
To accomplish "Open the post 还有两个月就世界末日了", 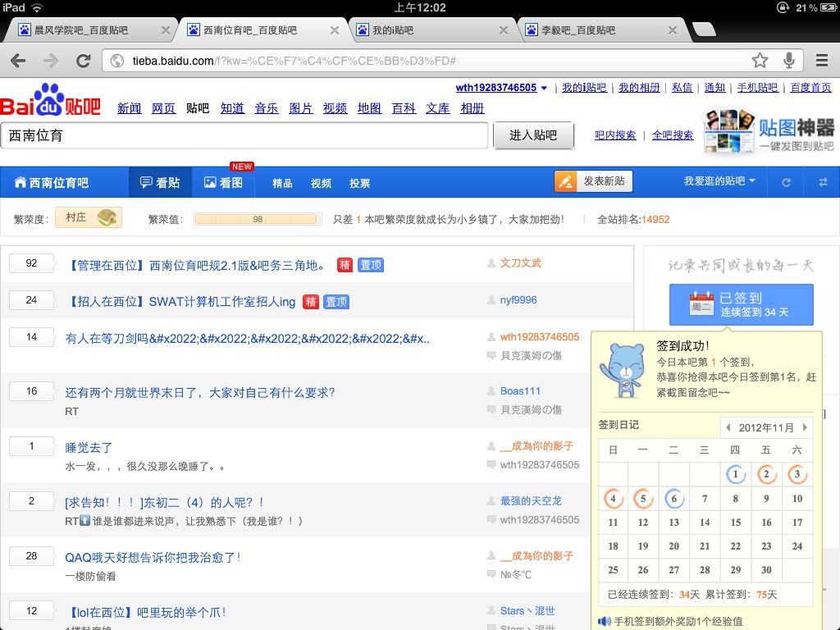I will click(x=200, y=392).
